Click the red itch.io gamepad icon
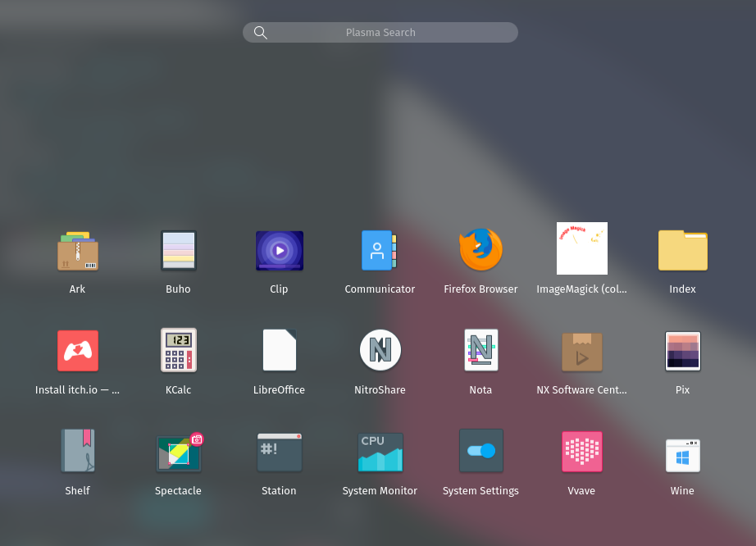The width and height of the screenshot is (756, 546). pyautogui.click(x=78, y=351)
